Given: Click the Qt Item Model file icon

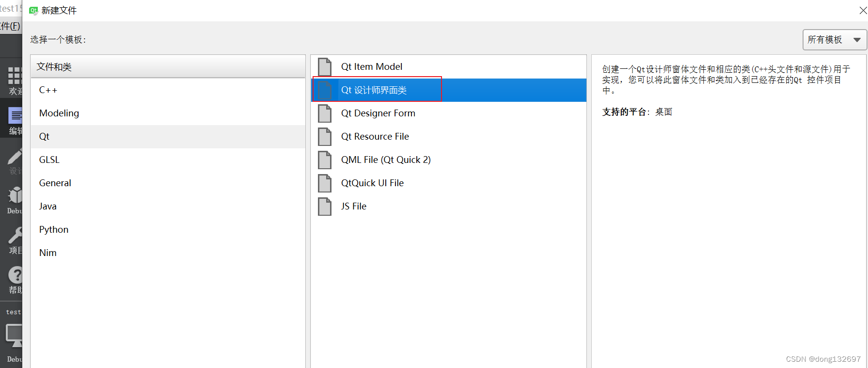Looking at the screenshot, I should click(325, 67).
